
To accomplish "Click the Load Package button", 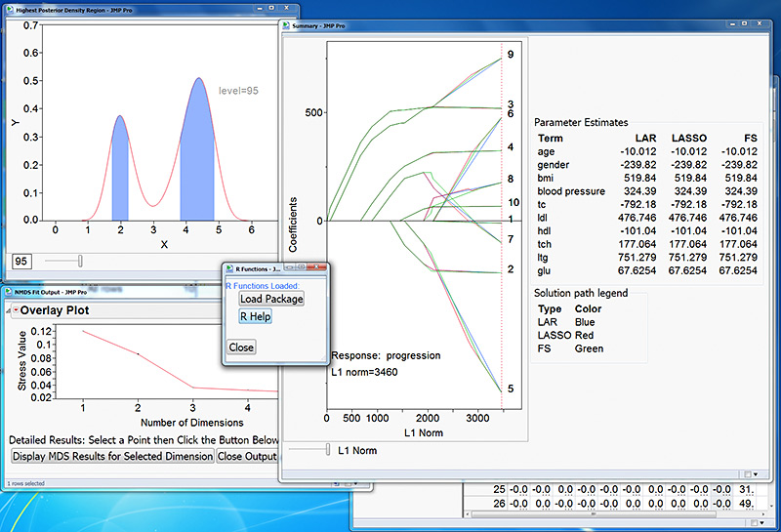I will (x=271, y=299).
